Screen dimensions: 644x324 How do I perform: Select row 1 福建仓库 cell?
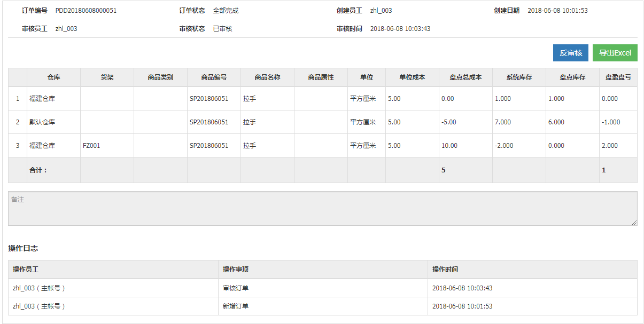pyautogui.click(x=42, y=99)
